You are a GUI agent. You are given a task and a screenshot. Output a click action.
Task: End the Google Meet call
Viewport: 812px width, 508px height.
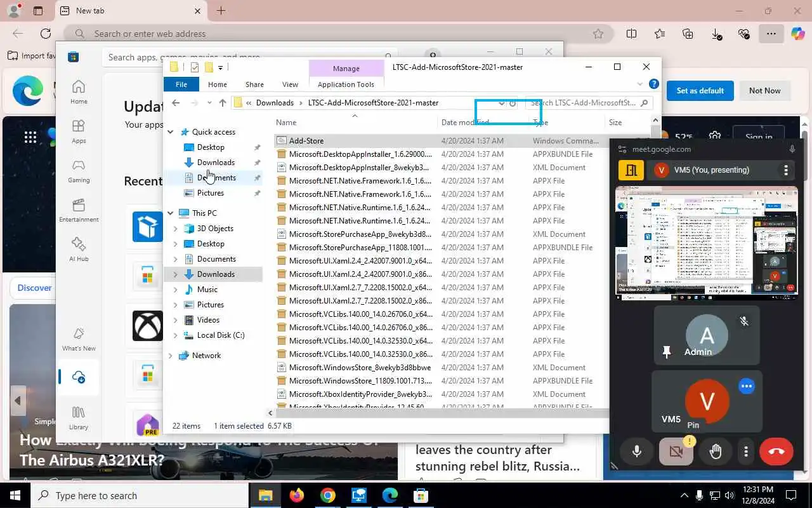point(776,451)
